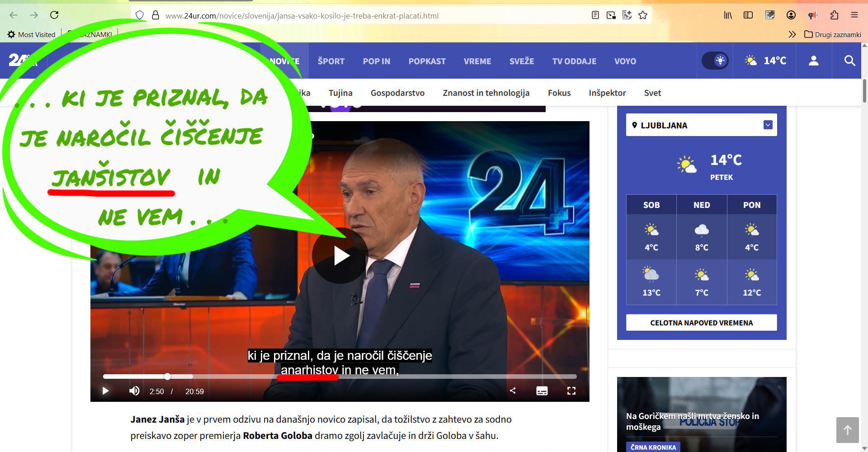Click the site search magnifier icon
868x452 pixels.
click(x=849, y=61)
